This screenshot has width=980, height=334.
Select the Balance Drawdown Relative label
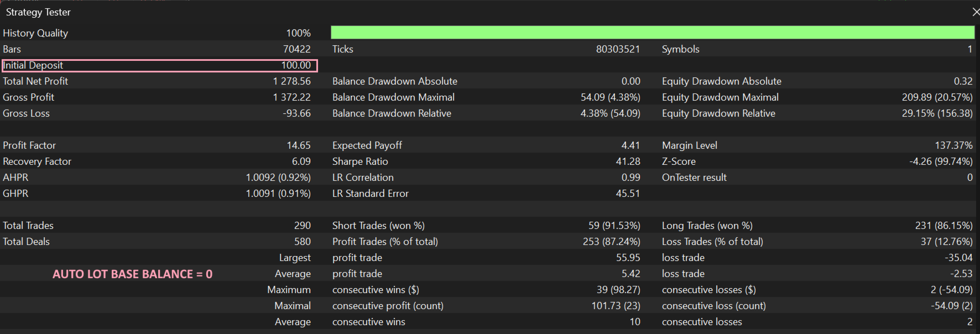[392, 113]
